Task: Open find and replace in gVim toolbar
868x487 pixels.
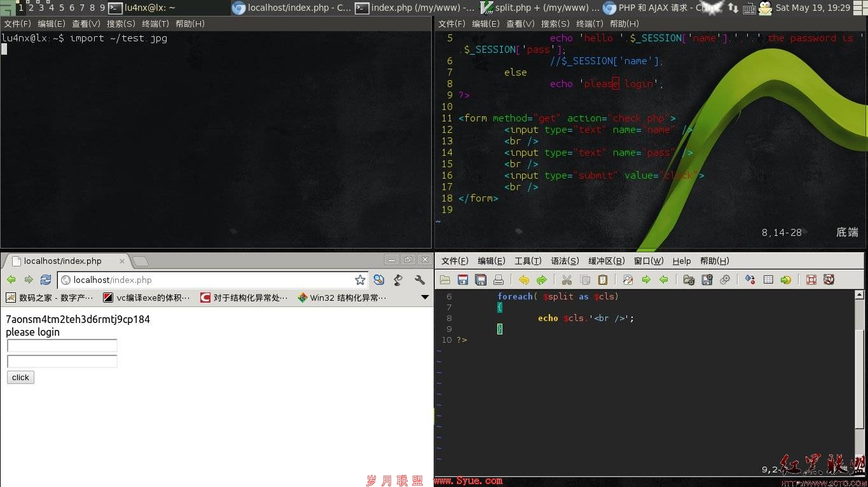Action: pyautogui.click(x=628, y=280)
